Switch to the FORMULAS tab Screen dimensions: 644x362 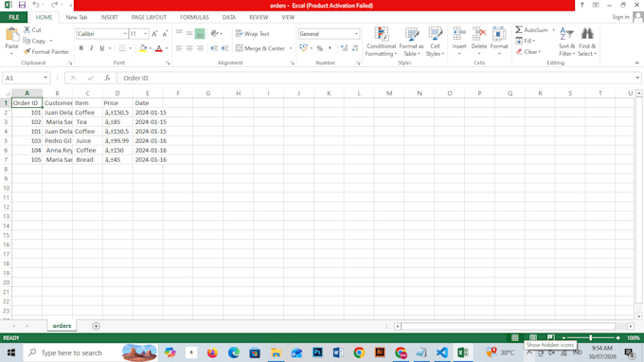tap(194, 17)
